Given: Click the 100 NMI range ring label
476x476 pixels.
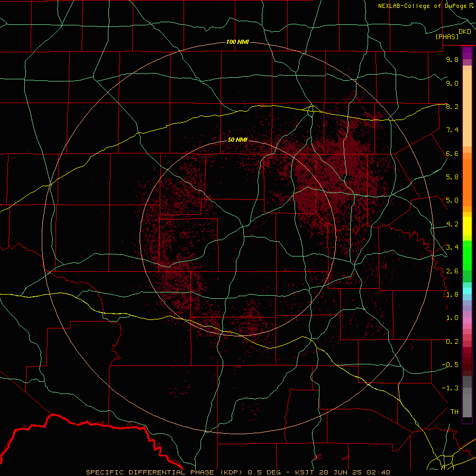Looking at the screenshot, I should [237, 42].
